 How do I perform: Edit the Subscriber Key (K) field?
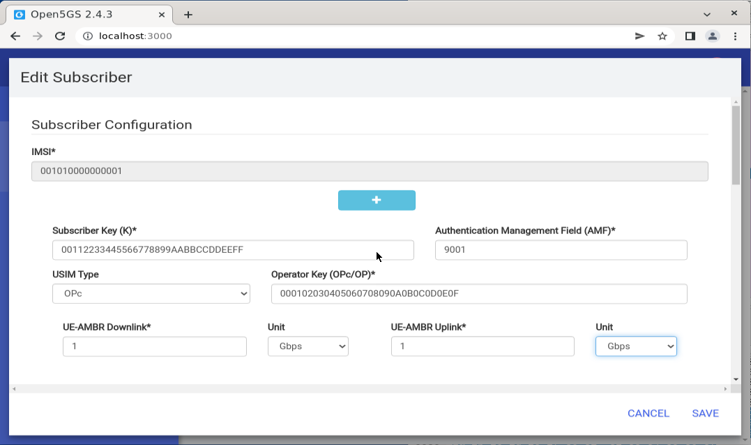[x=233, y=250]
